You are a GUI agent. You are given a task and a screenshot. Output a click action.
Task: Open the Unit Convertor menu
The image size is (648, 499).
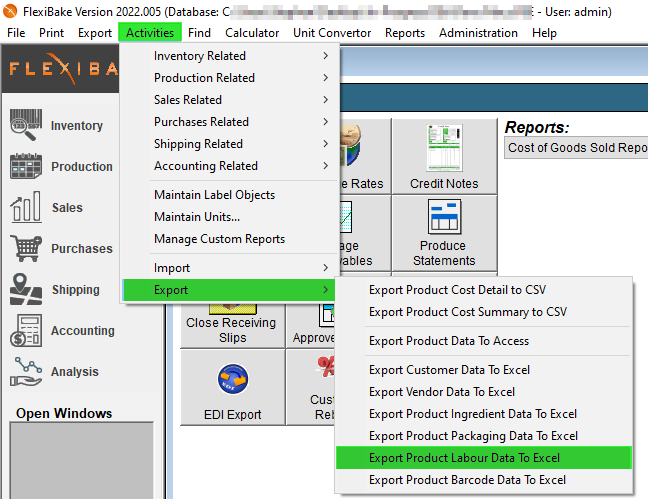[332, 32]
